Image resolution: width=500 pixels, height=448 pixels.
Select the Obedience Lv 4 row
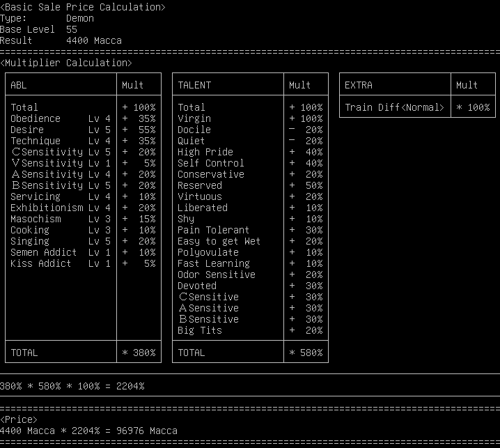tap(83, 118)
